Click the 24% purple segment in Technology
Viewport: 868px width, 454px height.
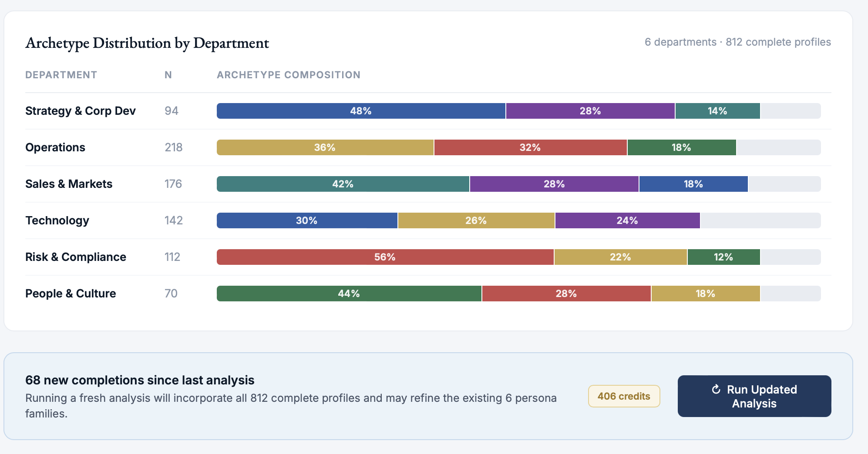tap(627, 220)
